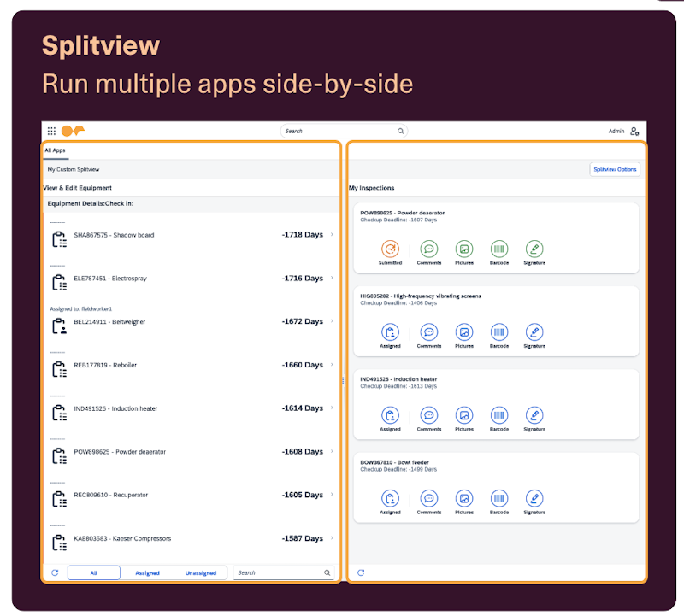This screenshot has height=616, width=684.
Task: Click the -1587 Days value
Action: click(303, 538)
